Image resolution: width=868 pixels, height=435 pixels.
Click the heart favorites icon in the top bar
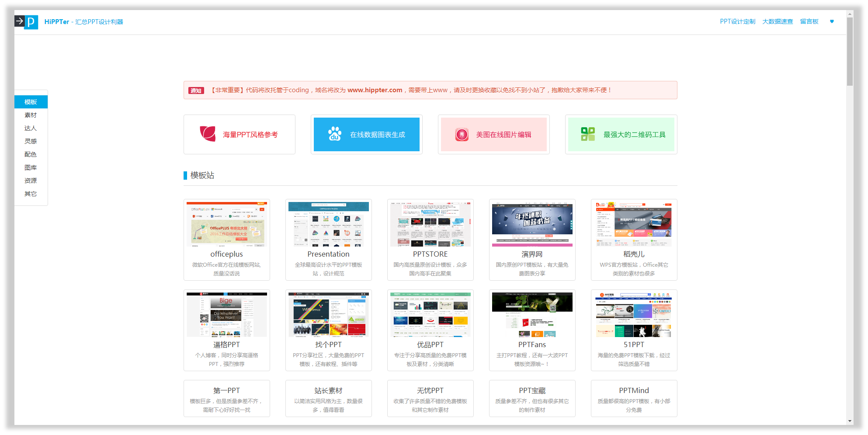832,21
